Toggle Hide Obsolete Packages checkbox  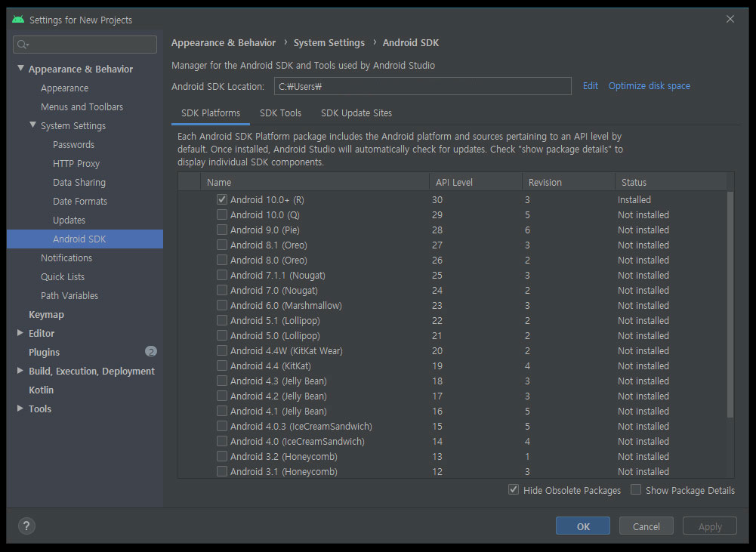coord(514,490)
